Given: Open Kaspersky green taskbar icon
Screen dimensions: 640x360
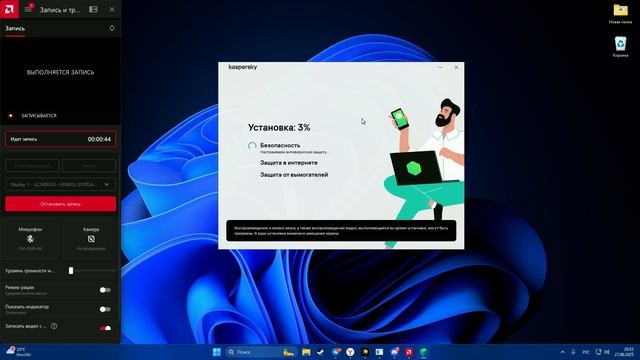Looking at the screenshot, I should click(x=424, y=352).
